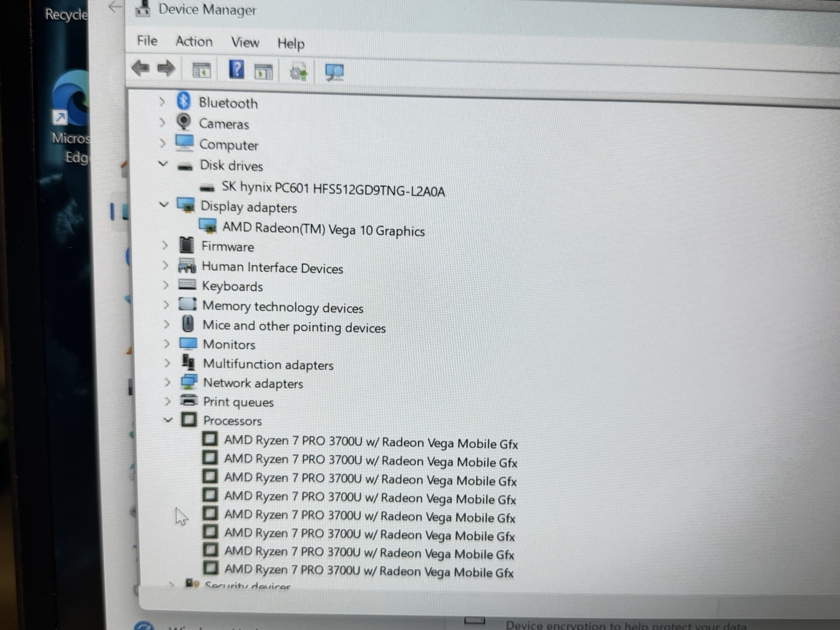Screen dimensions: 840x630
Task: Click the Firmware chip icon
Action: click(186, 245)
